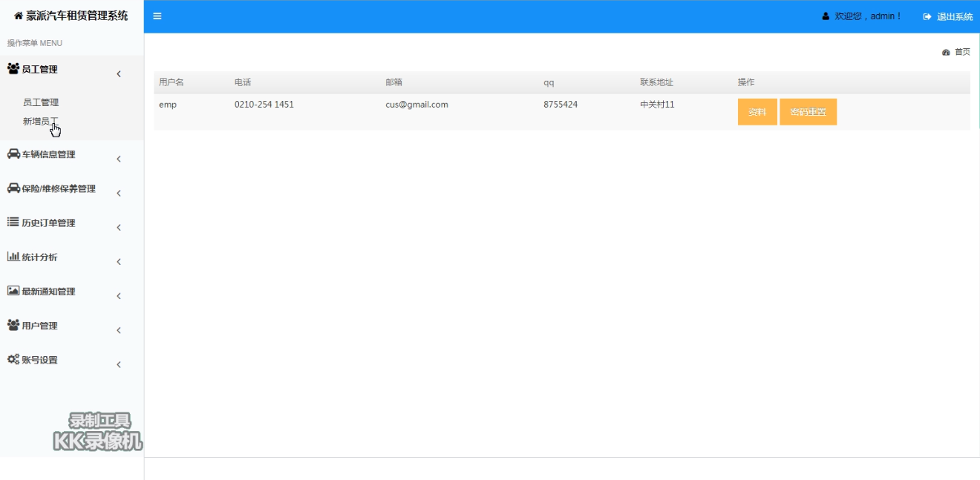Expand the 用户管理 chevron
The height and width of the screenshot is (480, 980).
[x=119, y=330]
